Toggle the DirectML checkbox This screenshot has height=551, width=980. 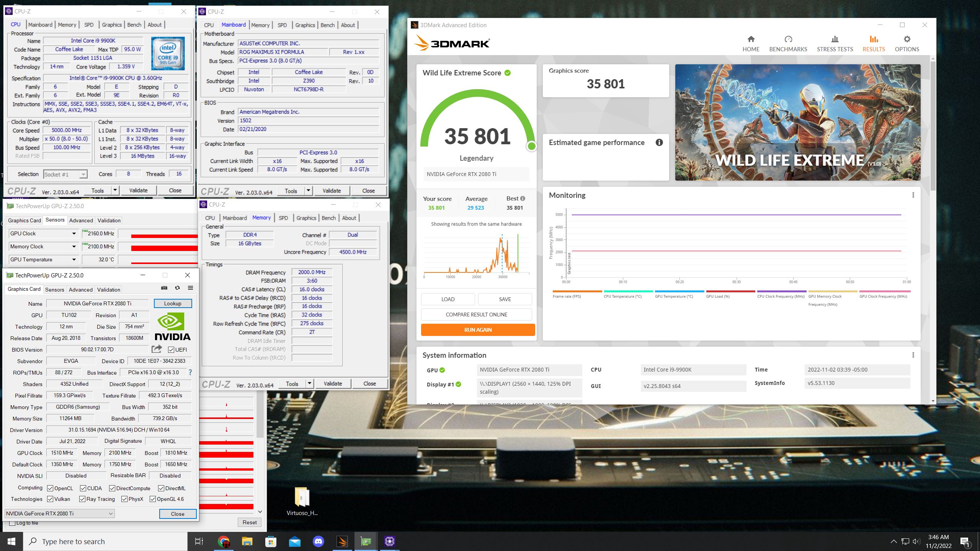pos(162,488)
